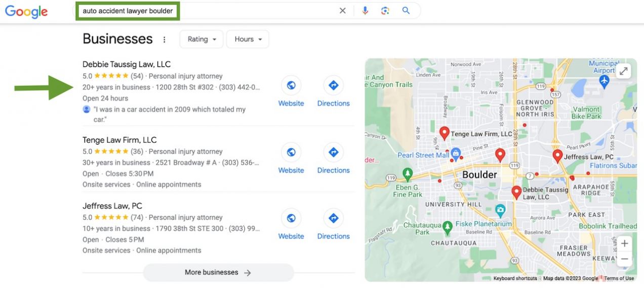Clear the search box with X icon
Image resolution: width=644 pixels, height=288 pixels.
pos(343,11)
